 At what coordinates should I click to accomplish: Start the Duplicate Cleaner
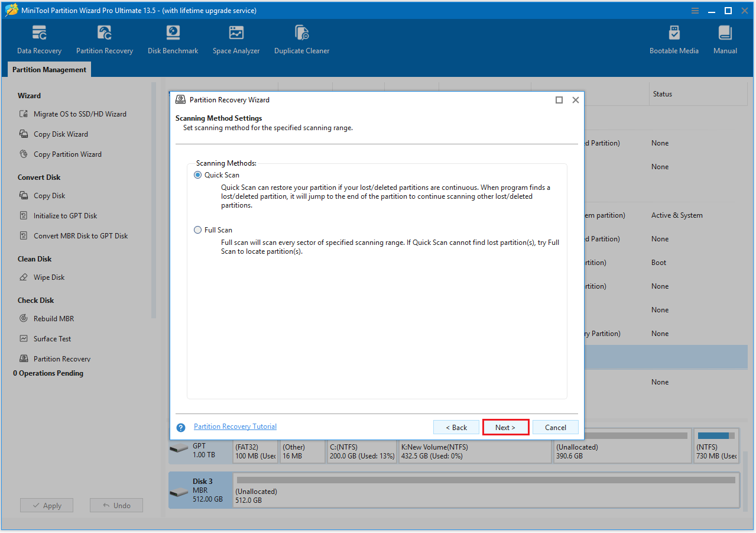tap(301, 38)
